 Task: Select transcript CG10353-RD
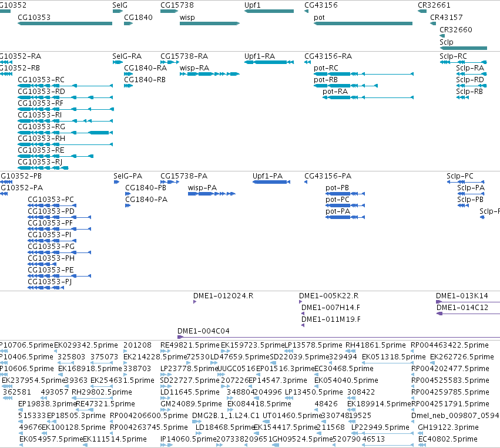[x=65, y=97]
